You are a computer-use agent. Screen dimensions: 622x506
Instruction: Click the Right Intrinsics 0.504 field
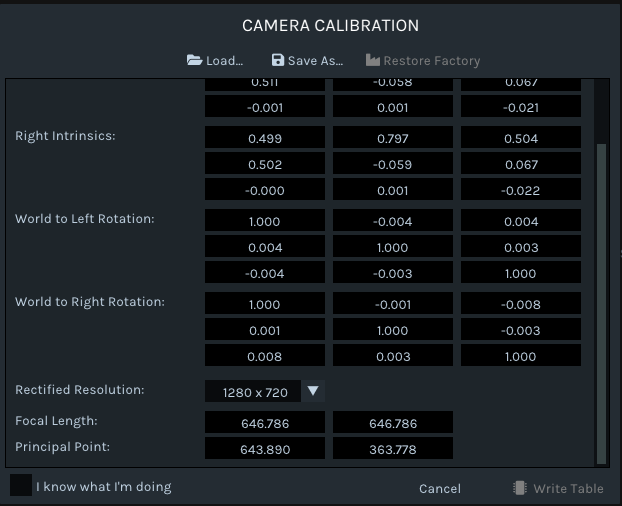coord(521,138)
